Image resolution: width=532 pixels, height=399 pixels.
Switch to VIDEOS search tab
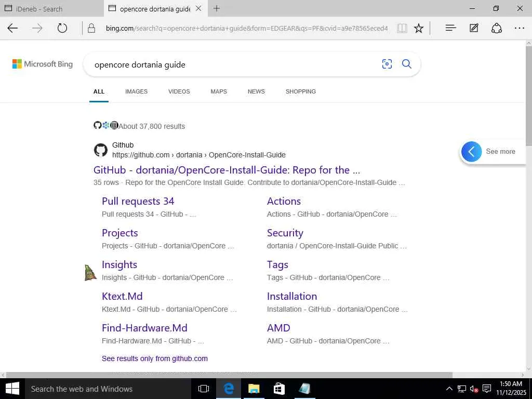(x=179, y=91)
